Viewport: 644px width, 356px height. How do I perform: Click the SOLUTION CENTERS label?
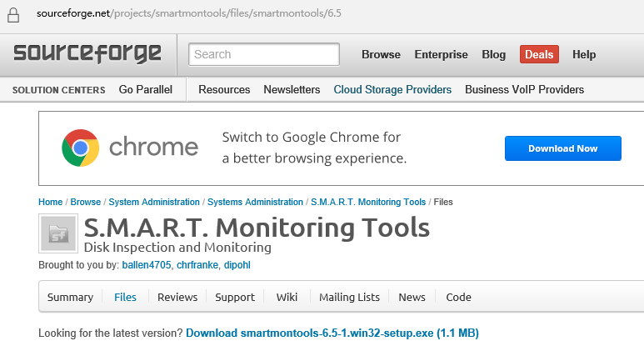[58, 90]
